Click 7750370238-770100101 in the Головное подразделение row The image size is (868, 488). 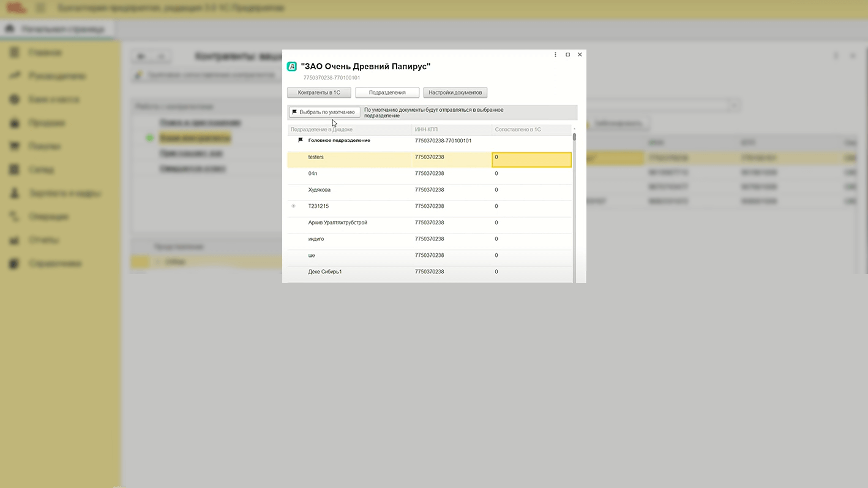[x=443, y=141]
